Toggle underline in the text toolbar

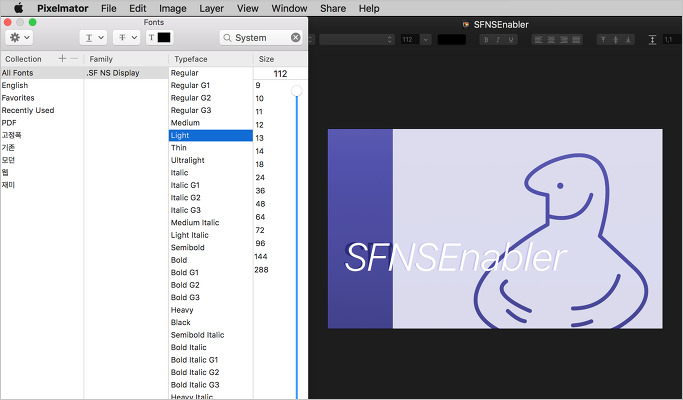point(511,40)
